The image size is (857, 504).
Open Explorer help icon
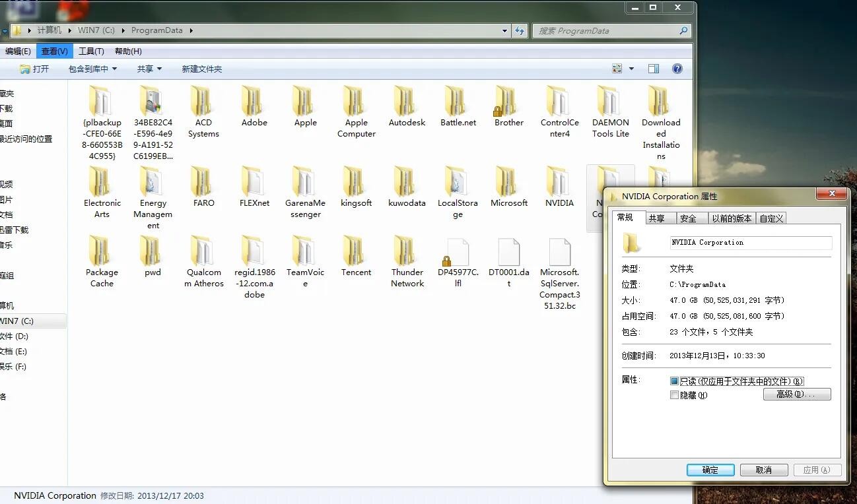pos(677,69)
